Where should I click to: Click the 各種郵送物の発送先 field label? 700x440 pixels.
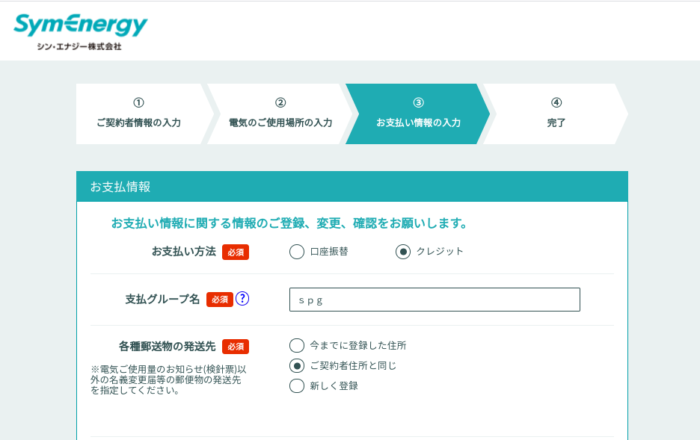pos(167,346)
